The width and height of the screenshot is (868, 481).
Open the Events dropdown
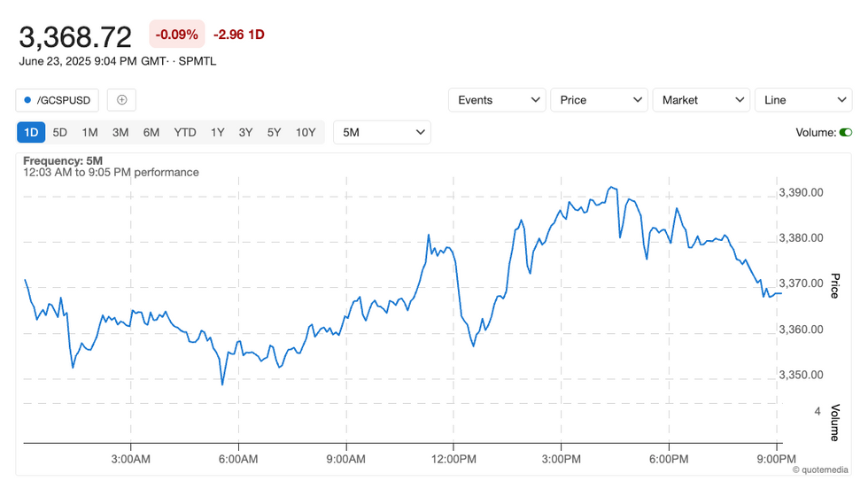[x=497, y=100]
